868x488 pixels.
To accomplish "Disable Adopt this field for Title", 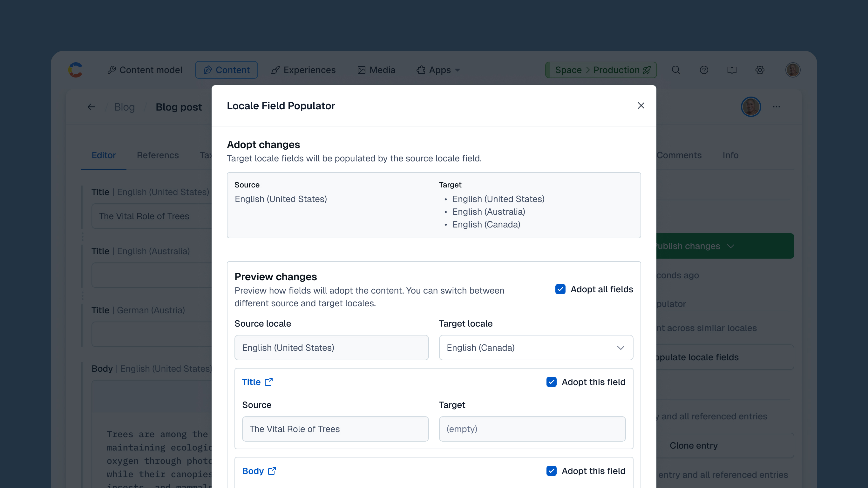I will (x=551, y=382).
